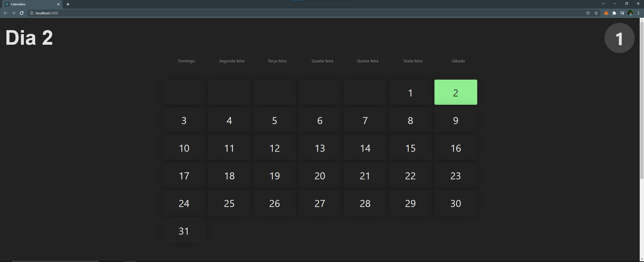The height and width of the screenshot is (262, 644).
Task: Select day 31 to highlight it
Action: (x=184, y=231)
